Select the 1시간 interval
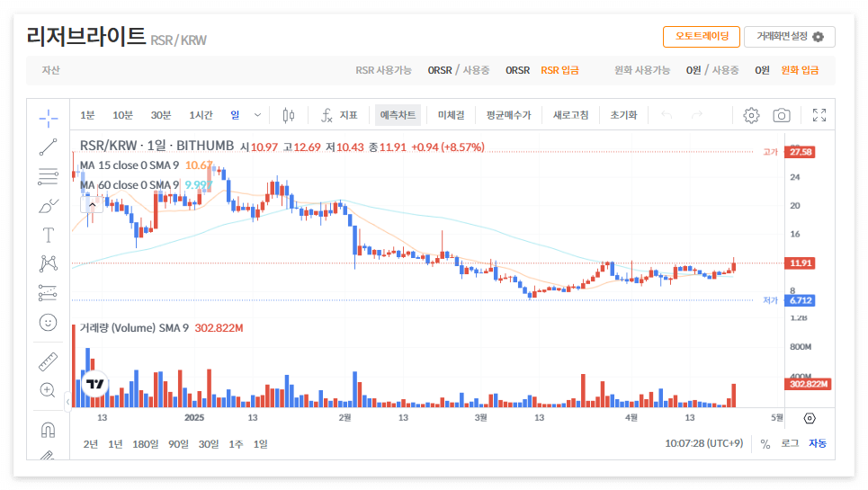 pos(201,115)
